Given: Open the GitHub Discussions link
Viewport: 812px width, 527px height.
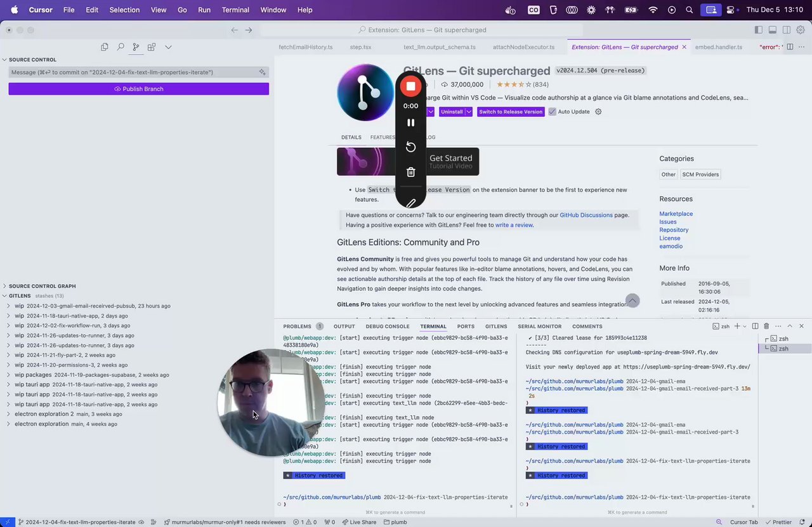Looking at the screenshot, I should pos(586,215).
